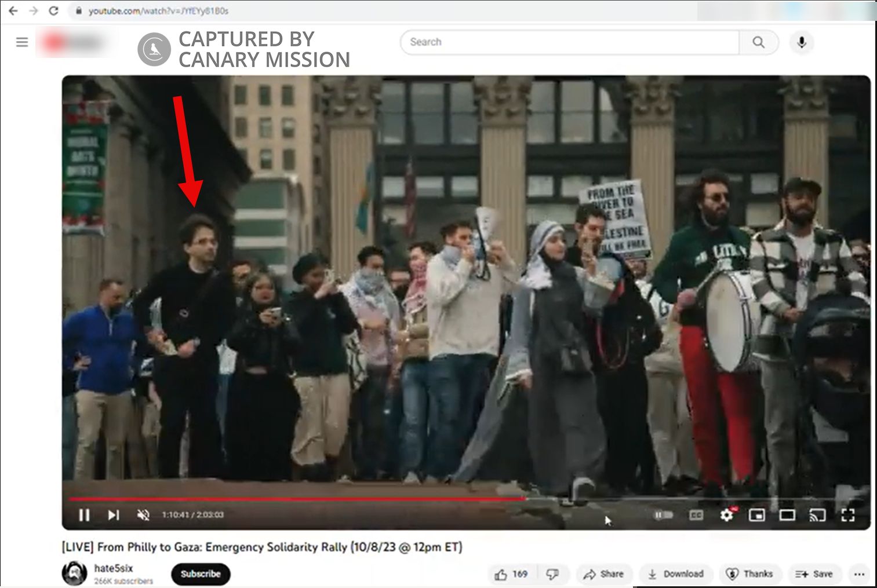
Task: Start voice search with microphone
Action: coord(802,42)
